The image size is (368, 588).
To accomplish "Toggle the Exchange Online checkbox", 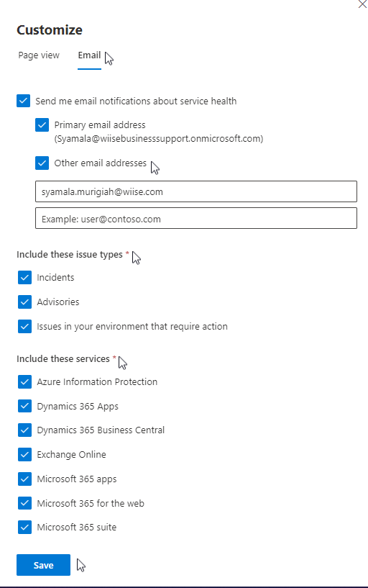I will 24,455.
